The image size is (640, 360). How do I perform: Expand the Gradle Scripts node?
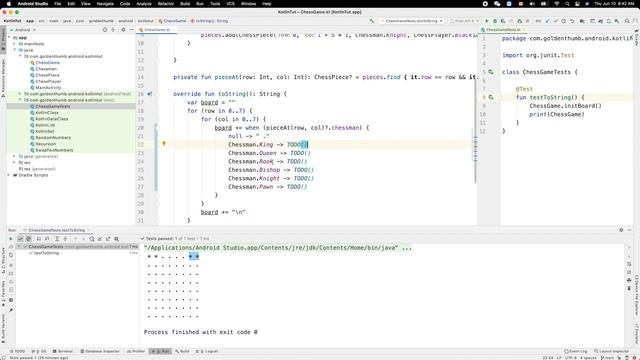[9, 175]
